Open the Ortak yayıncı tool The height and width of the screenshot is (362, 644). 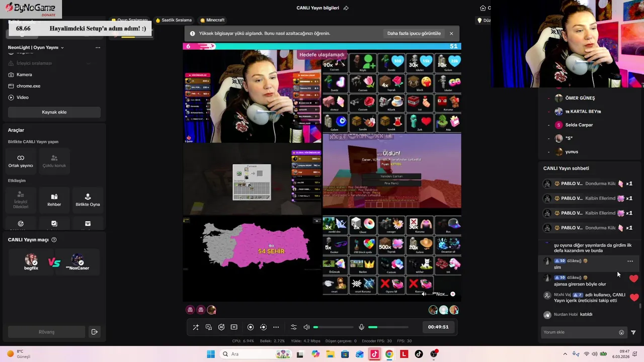coord(21,161)
